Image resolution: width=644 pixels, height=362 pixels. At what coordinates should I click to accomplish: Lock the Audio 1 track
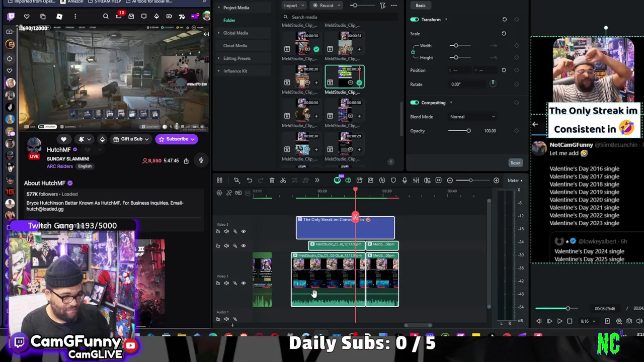[x=218, y=319]
